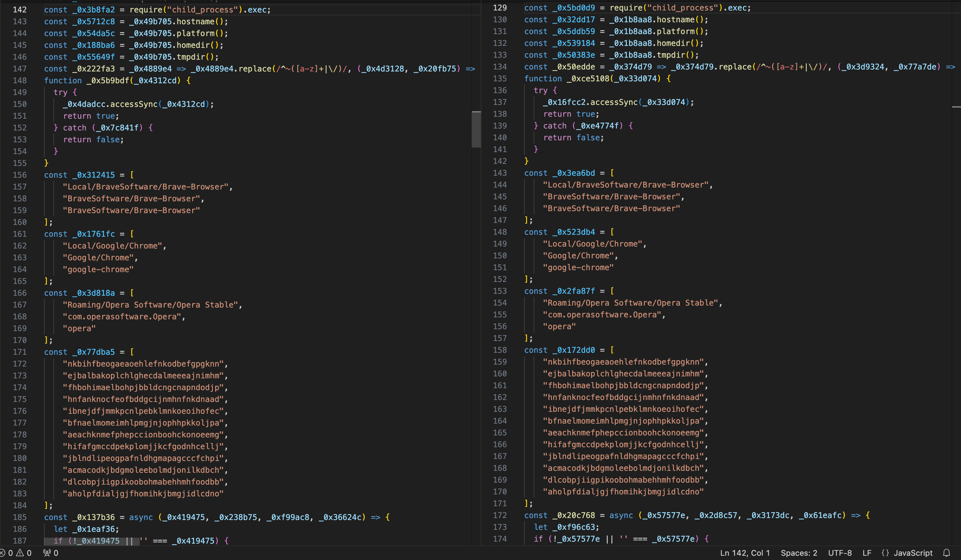The height and width of the screenshot is (560, 961).
Task: Select the UTF-8 encoding indicator
Action: tap(840, 553)
